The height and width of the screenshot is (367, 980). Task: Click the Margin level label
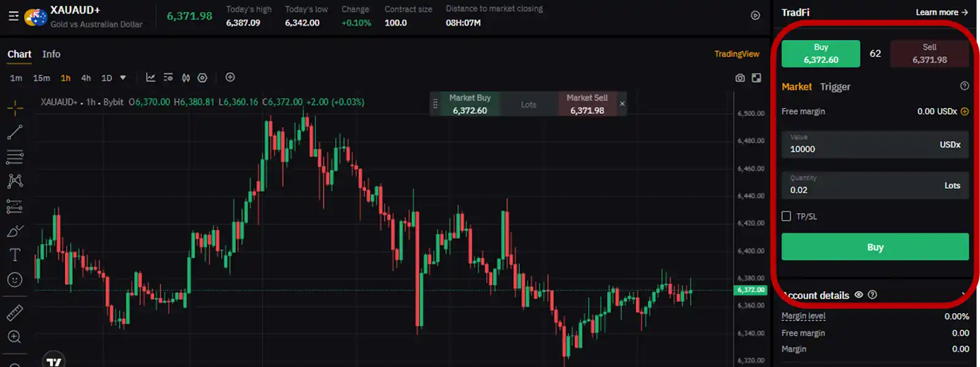(x=804, y=316)
